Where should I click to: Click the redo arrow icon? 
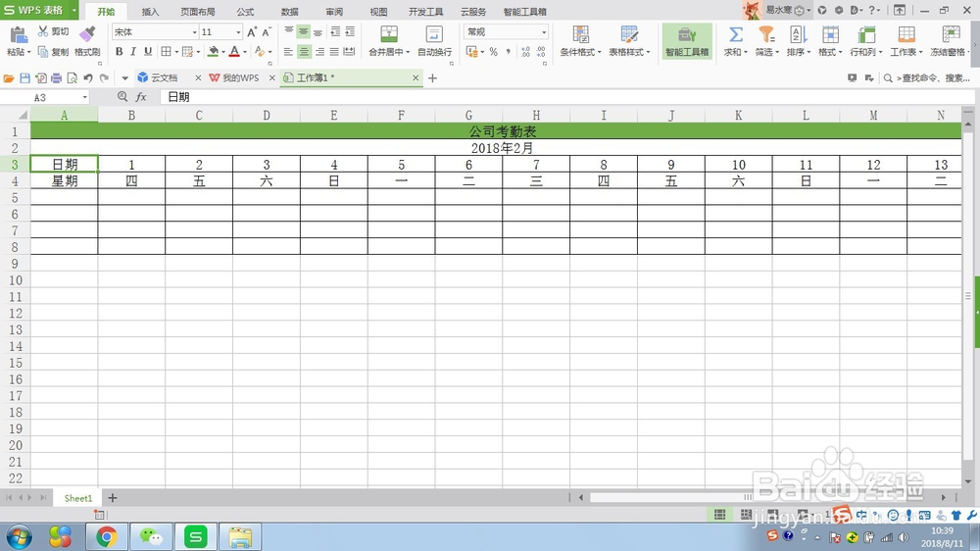coord(104,78)
